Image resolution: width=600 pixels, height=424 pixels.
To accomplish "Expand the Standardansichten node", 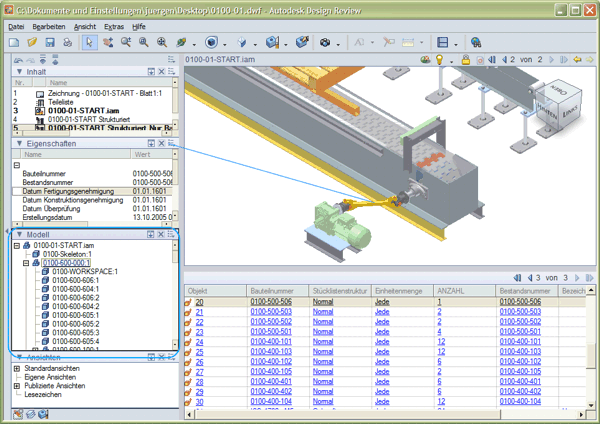I will 17,369.
